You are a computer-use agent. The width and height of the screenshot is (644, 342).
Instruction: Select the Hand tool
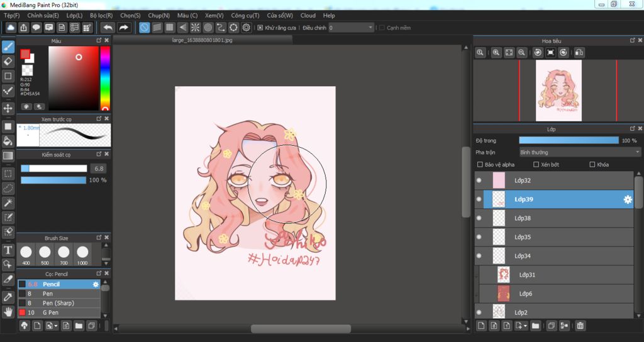[8, 312]
